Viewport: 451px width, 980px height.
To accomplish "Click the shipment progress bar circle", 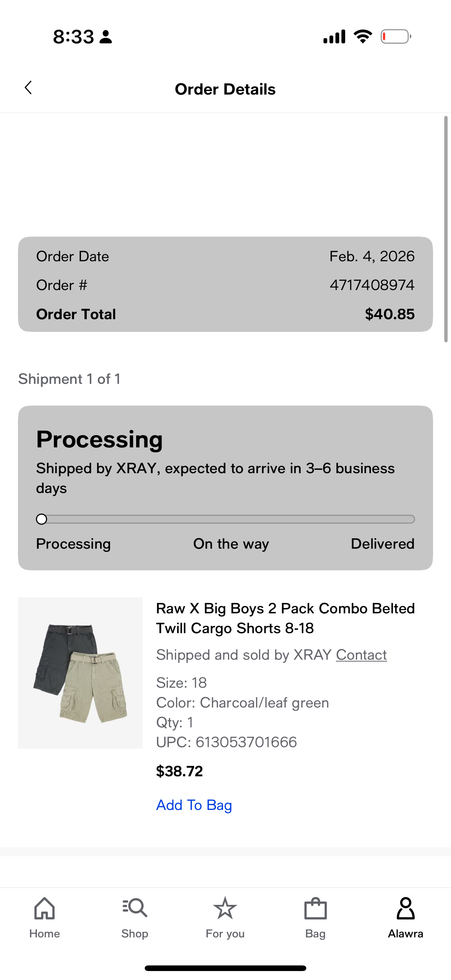I will 42,519.
